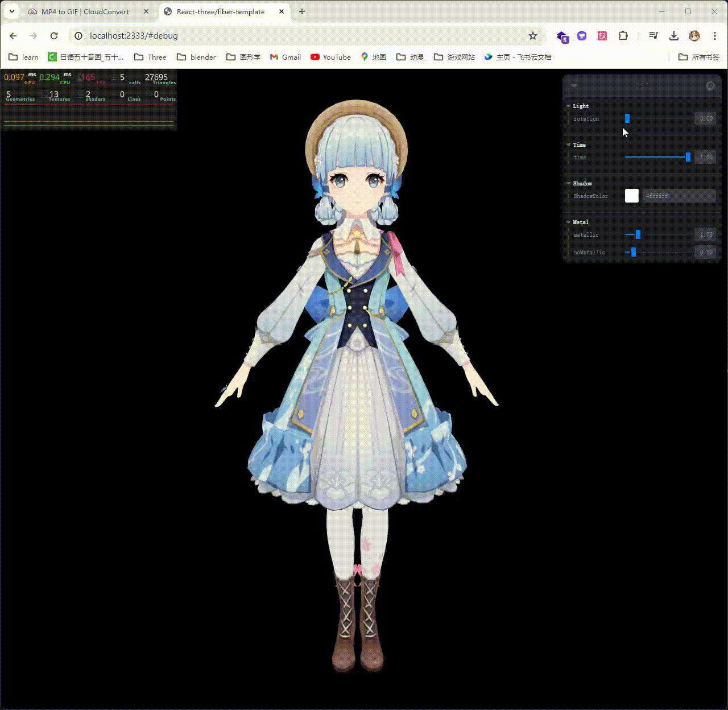Collapse the Metal folder
Viewport: 728px width, 710px height.
[568, 222]
